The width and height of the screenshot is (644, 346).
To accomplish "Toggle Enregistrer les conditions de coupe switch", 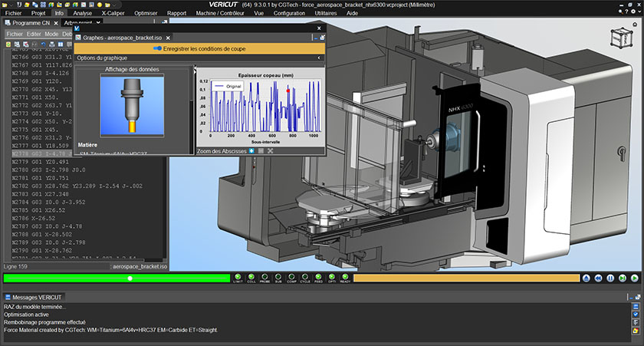I will [157, 48].
